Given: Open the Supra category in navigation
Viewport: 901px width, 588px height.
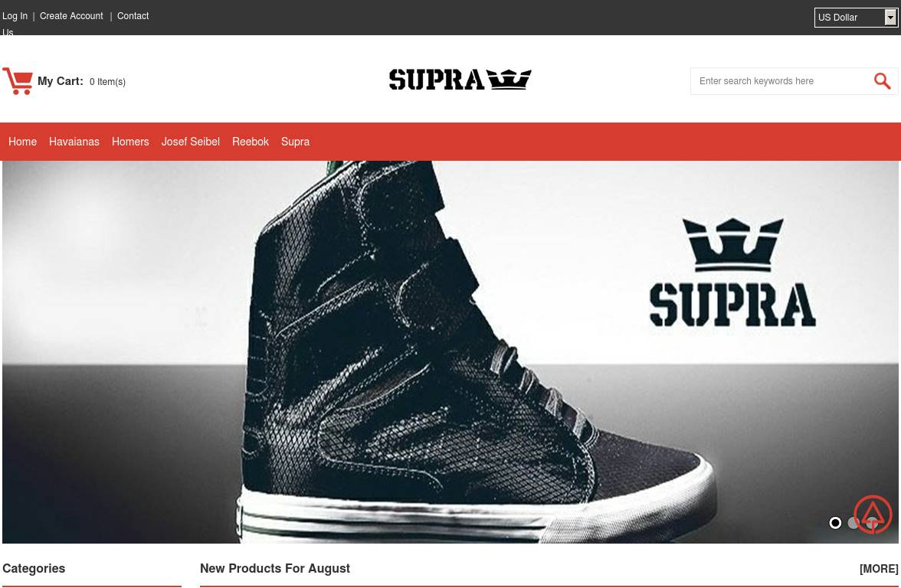Looking at the screenshot, I should tap(296, 142).
